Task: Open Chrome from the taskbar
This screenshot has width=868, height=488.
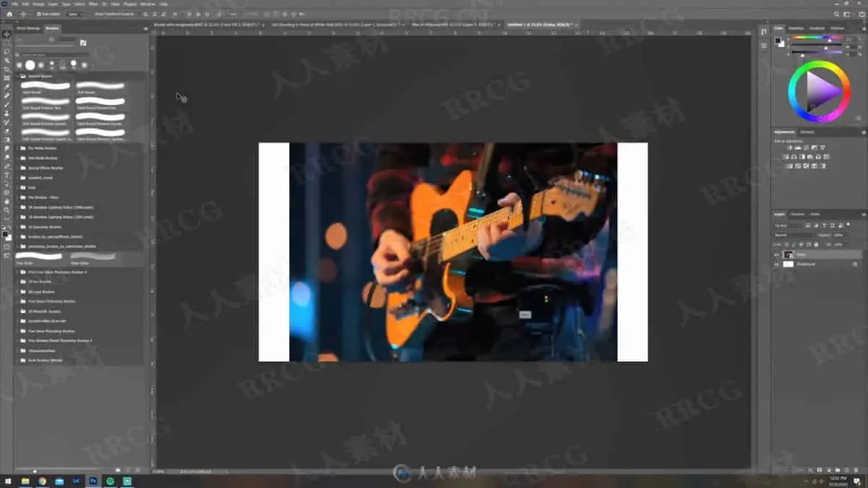Action: click(x=43, y=481)
